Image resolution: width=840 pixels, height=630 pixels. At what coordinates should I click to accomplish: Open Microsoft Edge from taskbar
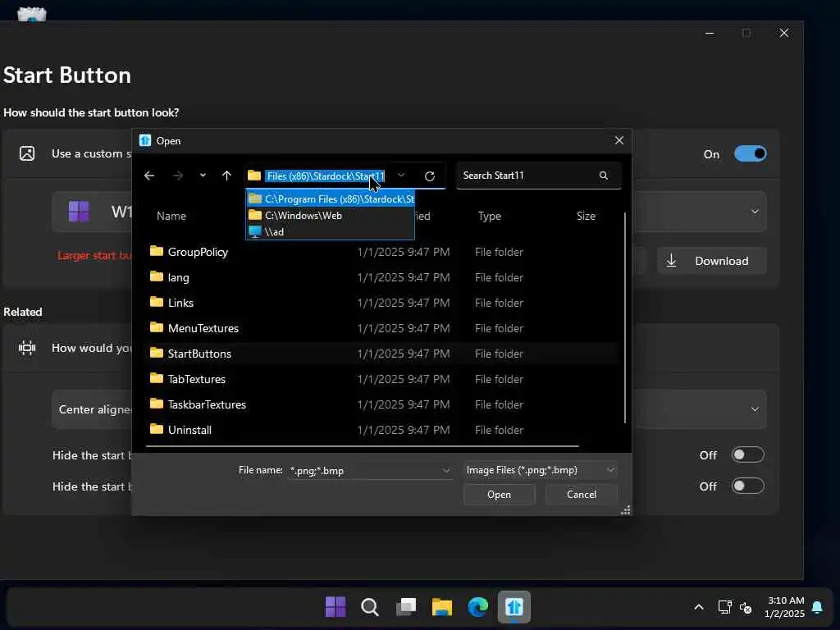pos(478,607)
